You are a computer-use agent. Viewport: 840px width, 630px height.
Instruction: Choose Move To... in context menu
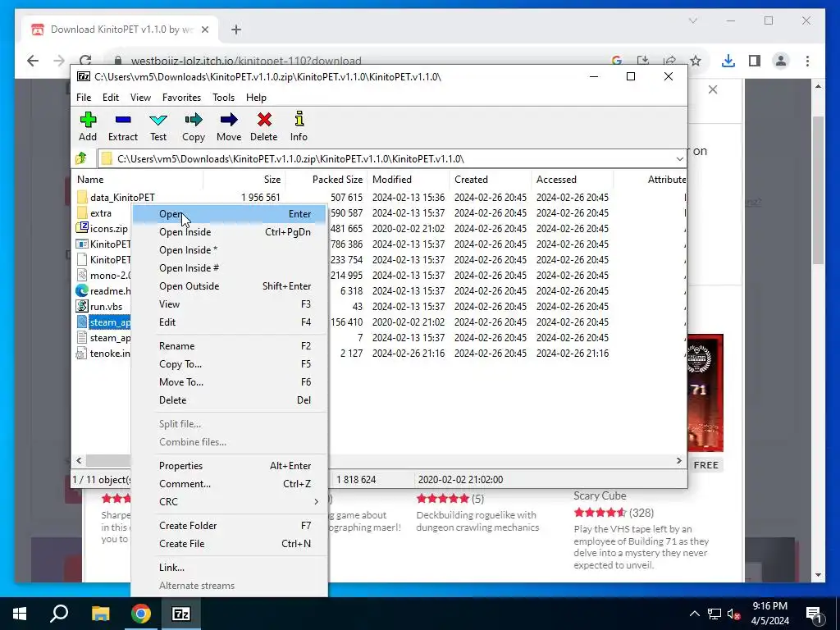pyautogui.click(x=230, y=382)
